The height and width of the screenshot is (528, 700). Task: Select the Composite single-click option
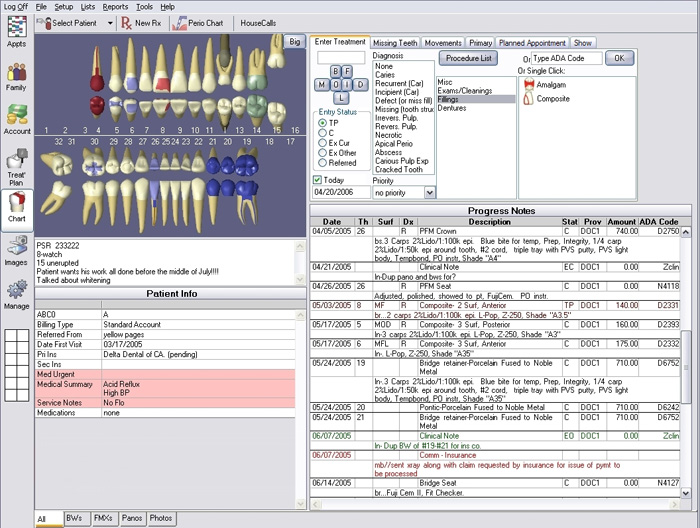[552, 99]
